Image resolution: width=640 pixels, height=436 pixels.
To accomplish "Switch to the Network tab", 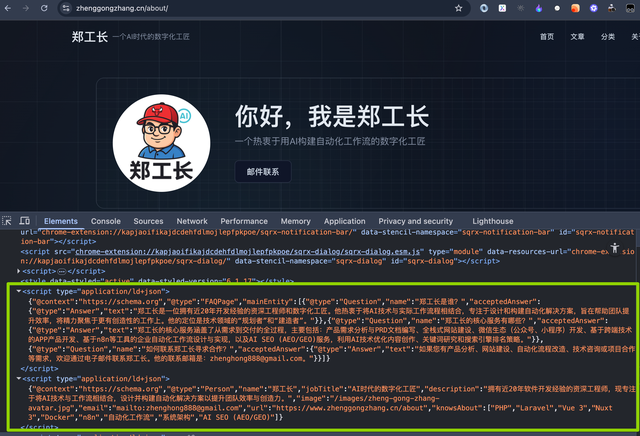I will click(x=192, y=221).
